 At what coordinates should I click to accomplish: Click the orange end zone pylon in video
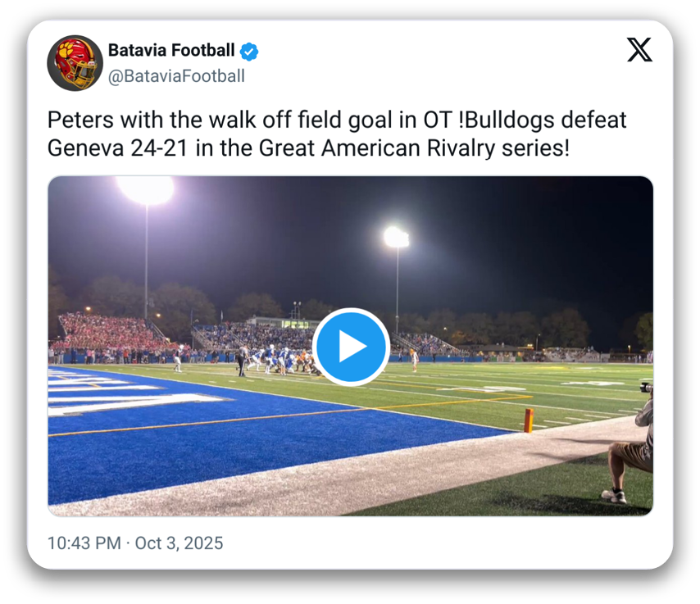coord(528,420)
